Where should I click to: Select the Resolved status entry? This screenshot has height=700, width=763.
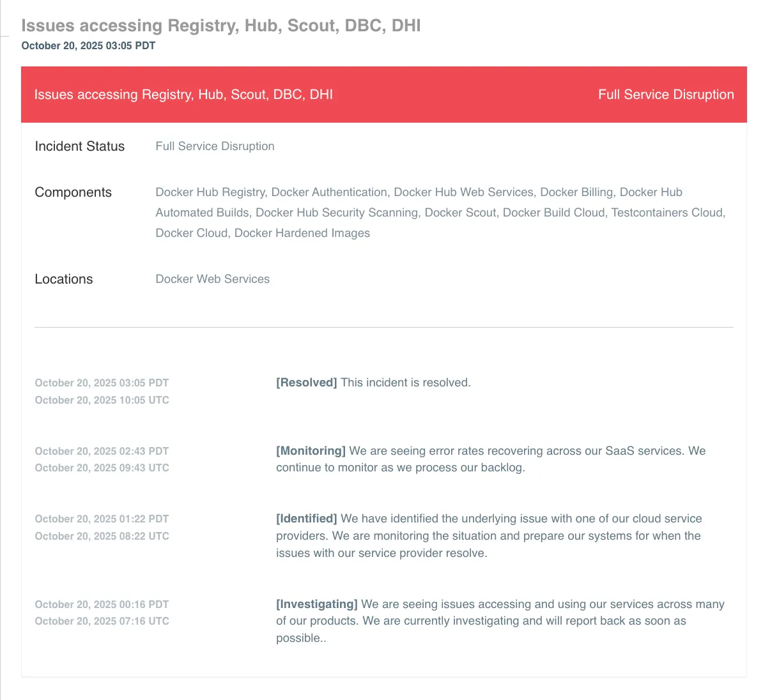[x=373, y=383]
